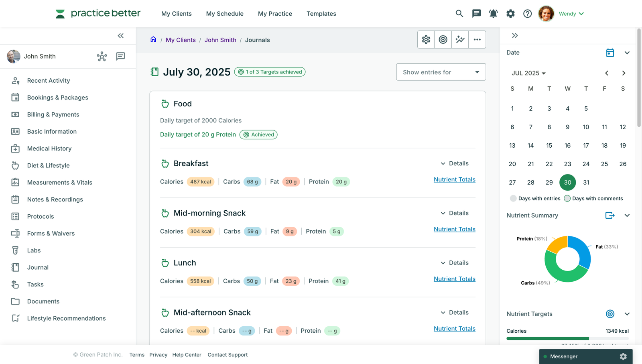Open the Nutrient Targets bullseye icon
This screenshot has height=364, width=642.
click(x=610, y=314)
